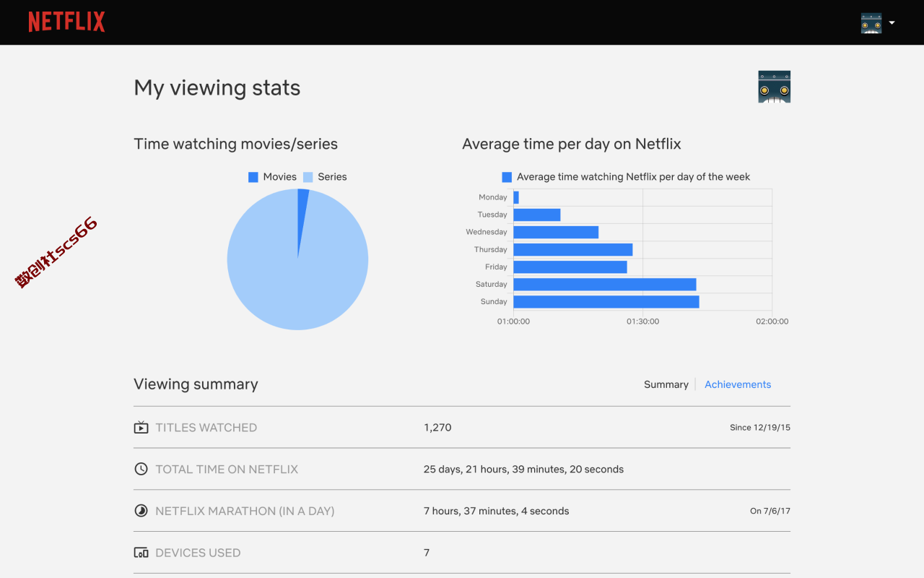Click the Saturday bar in the chart
Viewport: 924px width, 578px height.
tap(605, 284)
